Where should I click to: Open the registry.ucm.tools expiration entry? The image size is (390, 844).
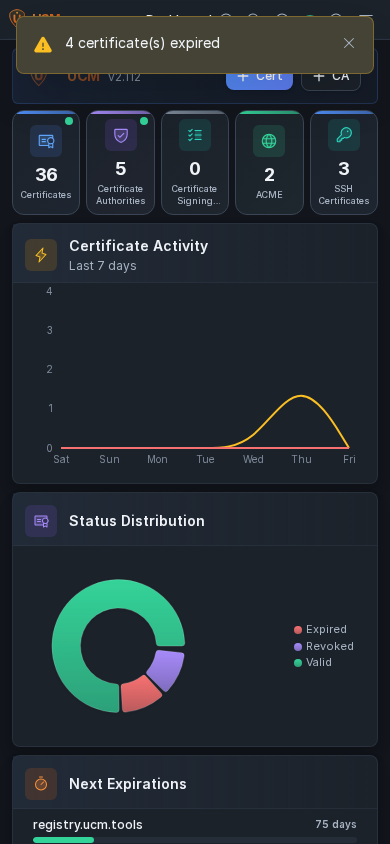[195, 829]
